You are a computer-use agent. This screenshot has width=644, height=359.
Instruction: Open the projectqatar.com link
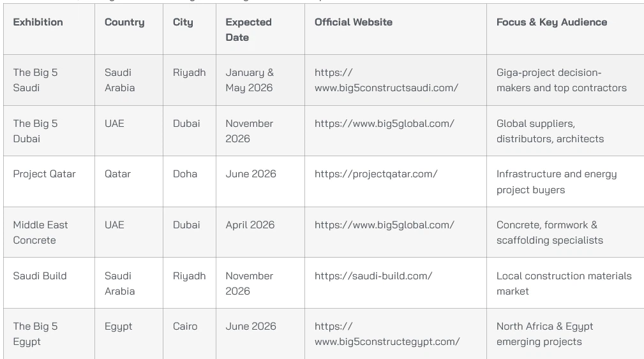coord(376,174)
